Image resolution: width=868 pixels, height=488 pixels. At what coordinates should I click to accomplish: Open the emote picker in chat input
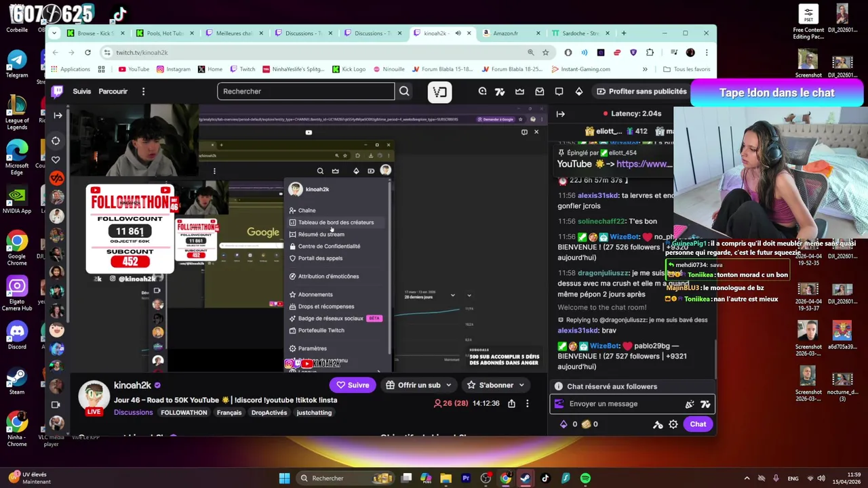pyautogui.click(x=689, y=404)
